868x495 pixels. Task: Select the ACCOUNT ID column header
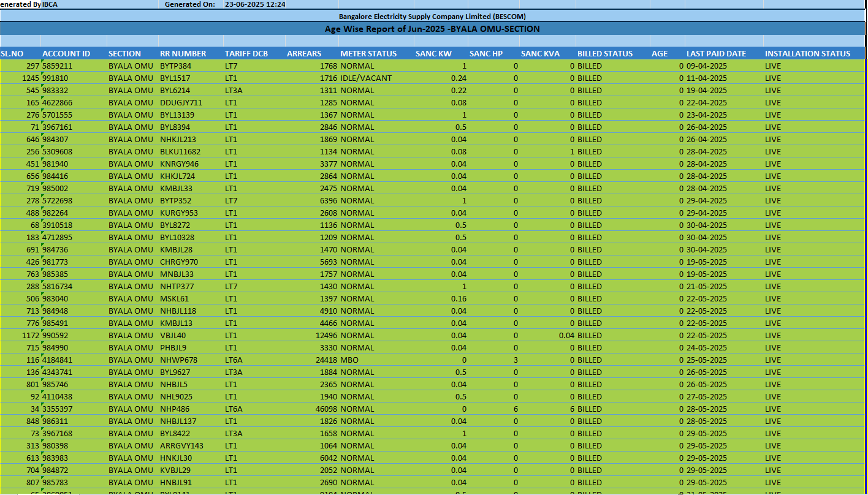[x=74, y=53]
